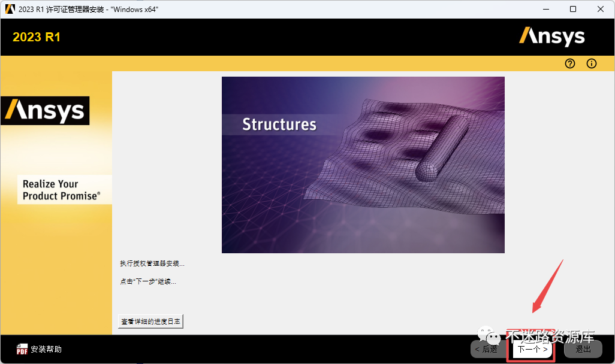Viewport: 615px width, 364px height.
Task: Click the Realize Your Product Promise text
Action: pyautogui.click(x=62, y=190)
